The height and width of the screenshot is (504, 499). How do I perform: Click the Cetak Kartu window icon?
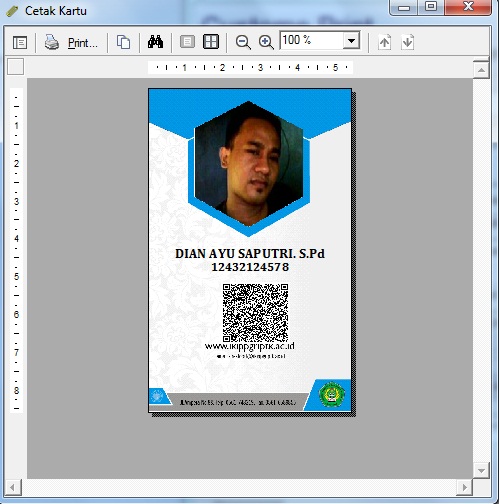[x=12, y=11]
